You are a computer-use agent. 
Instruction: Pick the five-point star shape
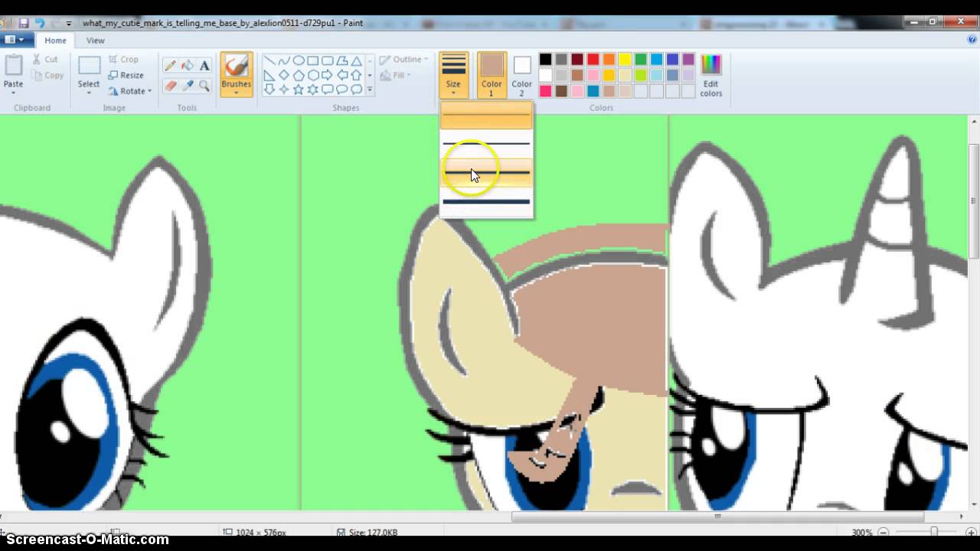coord(298,90)
